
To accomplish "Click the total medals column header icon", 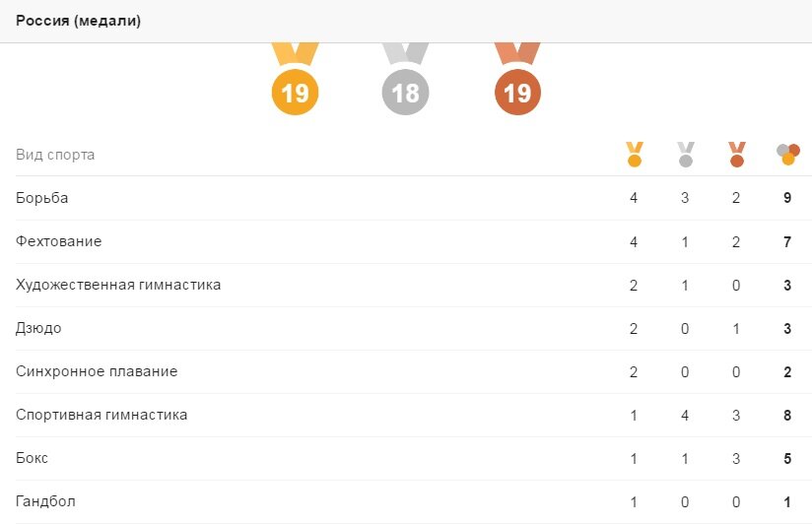I will pyautogui.click(x=787, y=155).
